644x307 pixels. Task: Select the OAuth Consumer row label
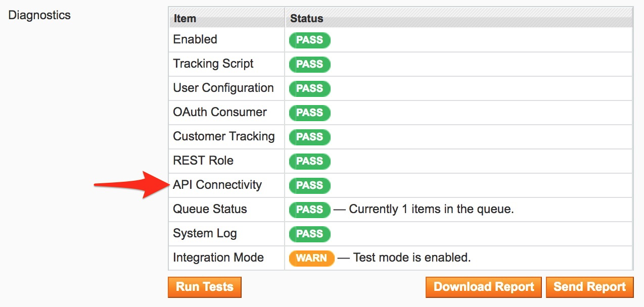tap(220, 112)
